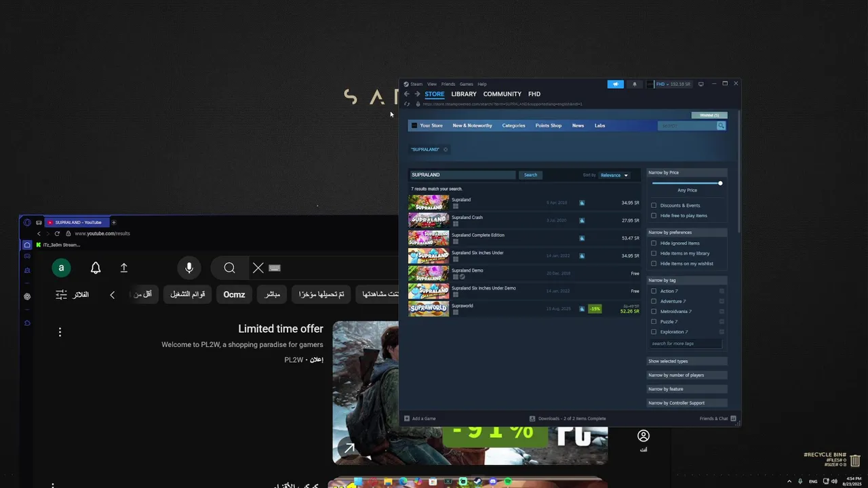Check the Puzzle tag filter

pos(654,322)
